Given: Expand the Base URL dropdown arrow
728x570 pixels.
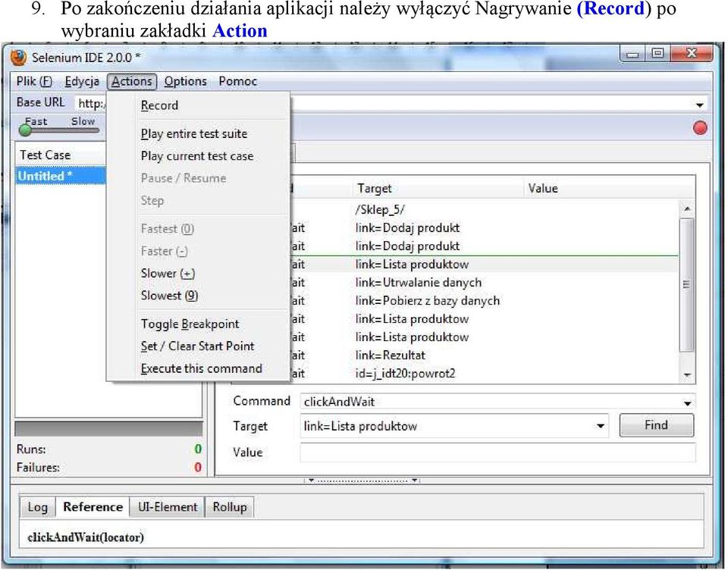Looking at the screenshot, I should click(699, 105).
